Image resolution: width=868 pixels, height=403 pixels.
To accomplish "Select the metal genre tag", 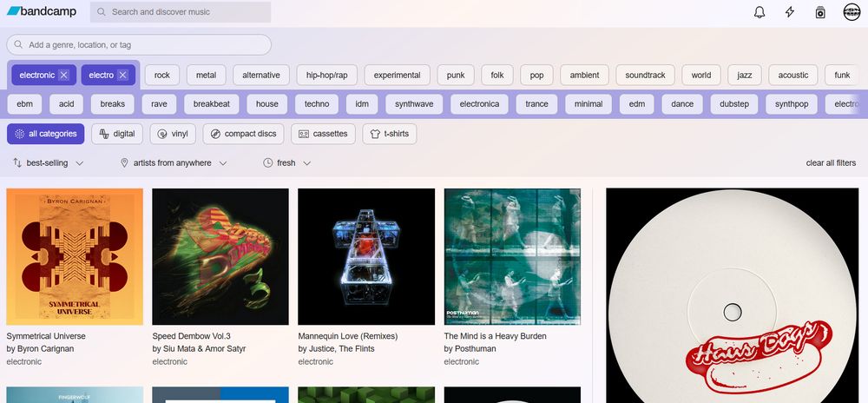I will (x=206, y=76).
